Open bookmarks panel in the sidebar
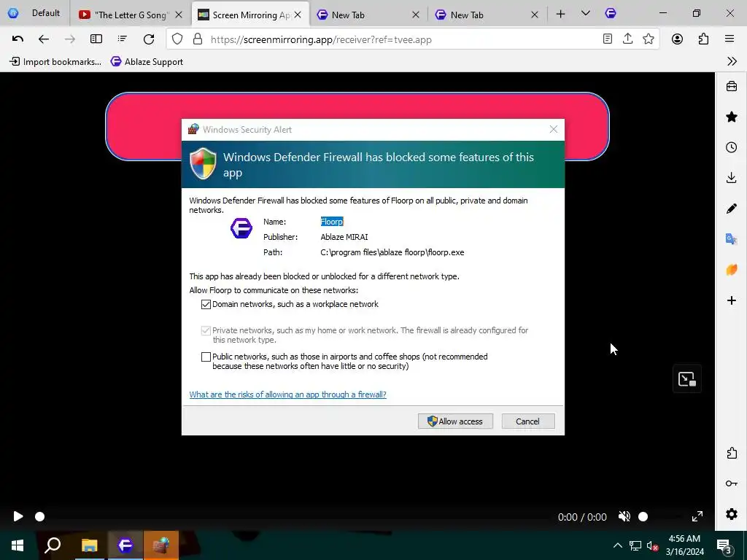The image size is (747, 560). 731,117
